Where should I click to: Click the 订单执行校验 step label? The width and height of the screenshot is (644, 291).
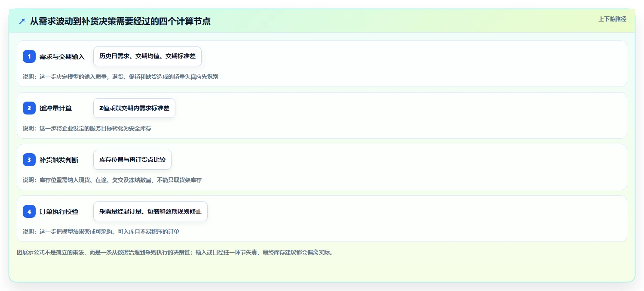(59, 211)
